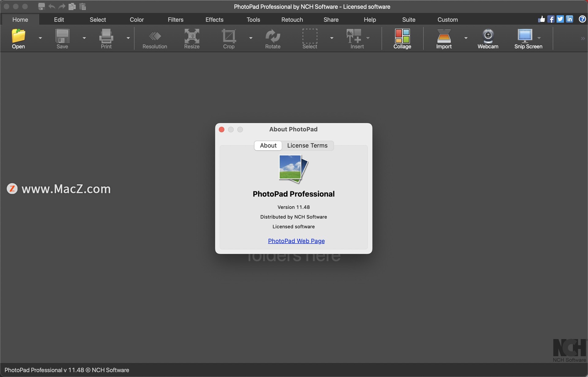
Task: Expand the Open dropdown arrow
Action: pos(40,38)
